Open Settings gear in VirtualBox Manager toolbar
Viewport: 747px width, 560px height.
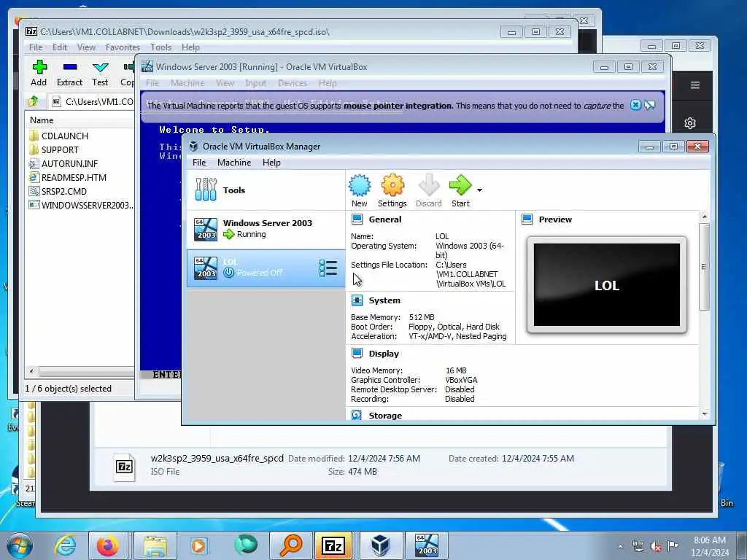click(x=392, y=191)
